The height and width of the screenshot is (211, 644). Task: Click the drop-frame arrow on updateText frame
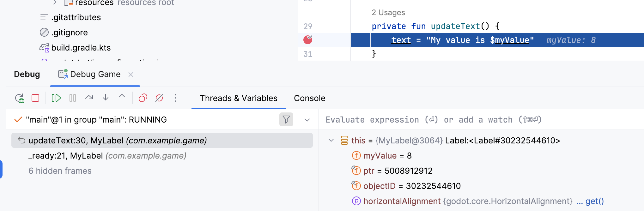tap(21, 140)
